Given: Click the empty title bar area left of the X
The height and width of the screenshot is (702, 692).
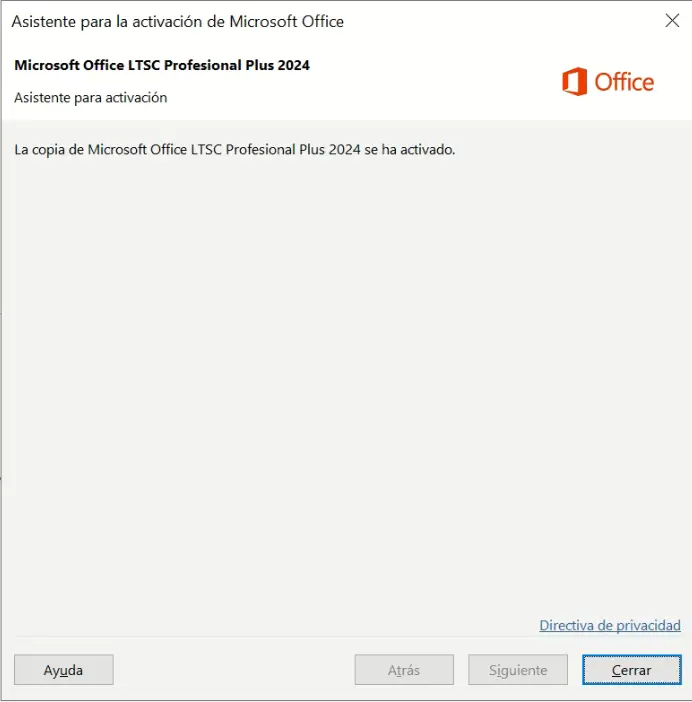Looking at the screenshot, I should [500, 21].
